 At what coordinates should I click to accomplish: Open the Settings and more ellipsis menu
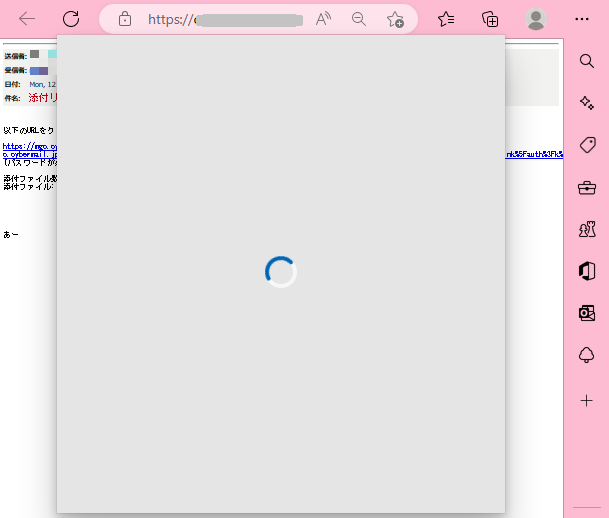581,19
